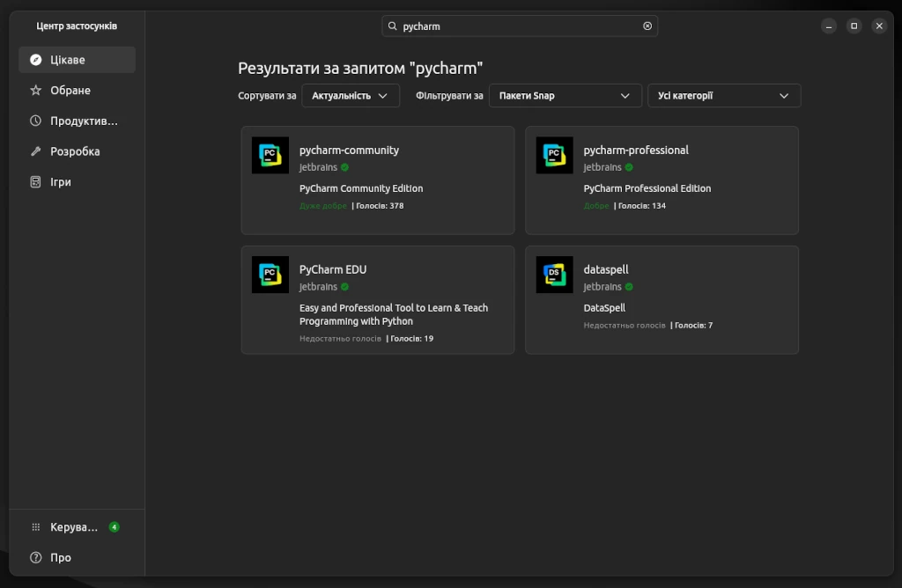Clear the search field with the X icon

647,26
